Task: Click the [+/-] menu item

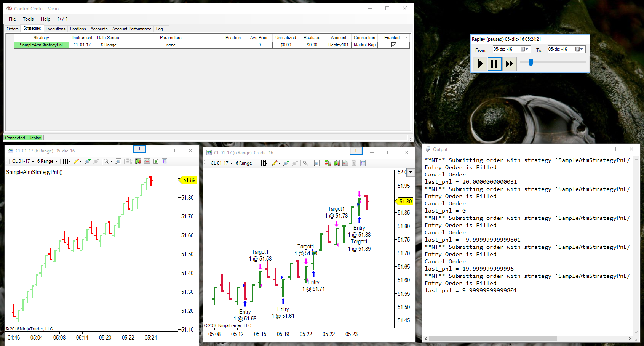Action: pos(62,19)
